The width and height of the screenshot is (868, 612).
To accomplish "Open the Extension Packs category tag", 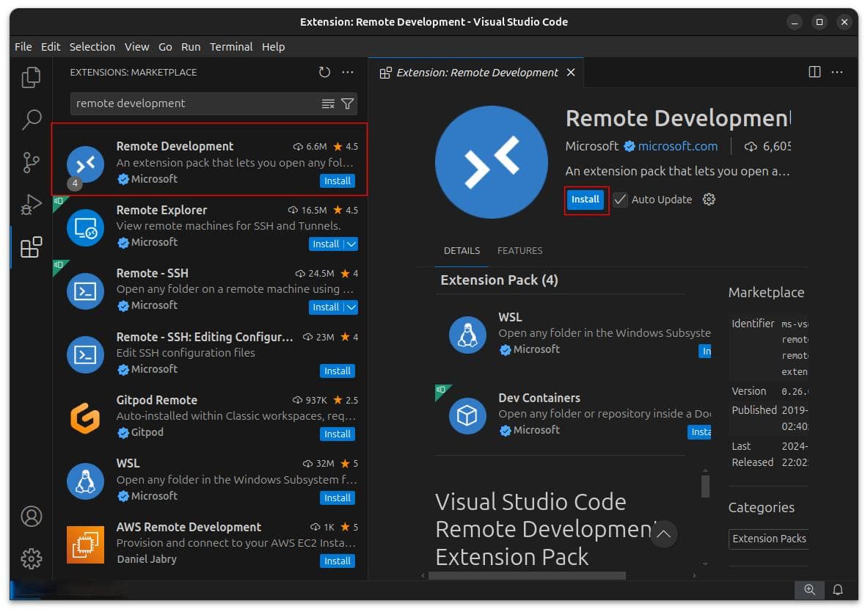I will pos(769,539).
